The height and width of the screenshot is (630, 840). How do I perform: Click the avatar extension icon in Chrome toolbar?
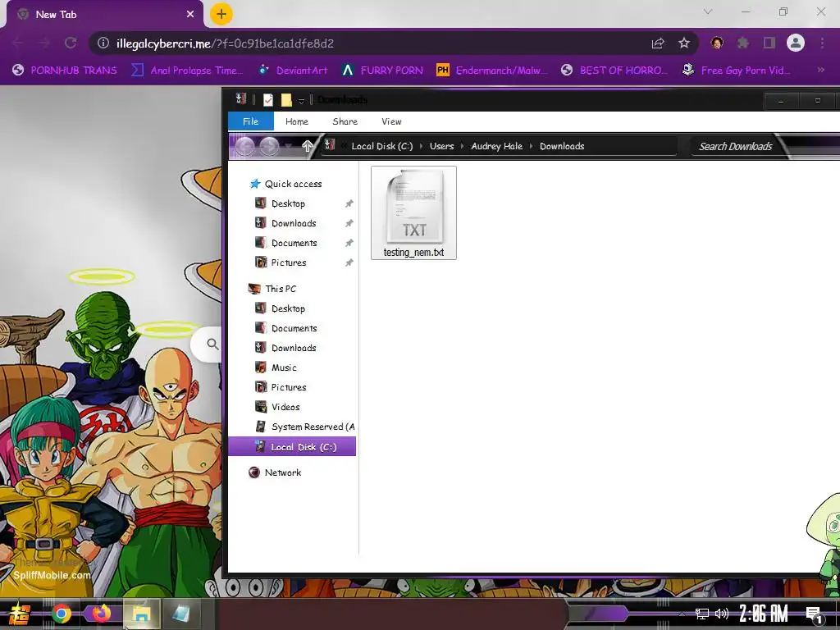[717, 43]
